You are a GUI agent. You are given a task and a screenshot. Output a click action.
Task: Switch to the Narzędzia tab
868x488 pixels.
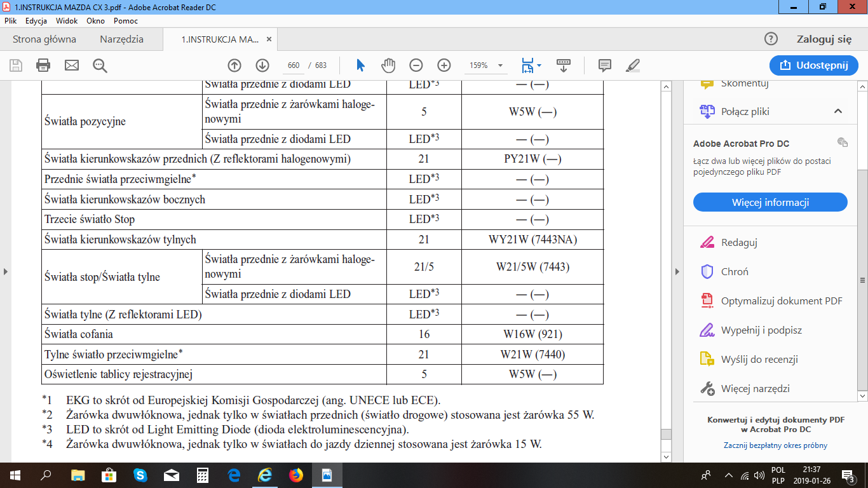point(121,39)
